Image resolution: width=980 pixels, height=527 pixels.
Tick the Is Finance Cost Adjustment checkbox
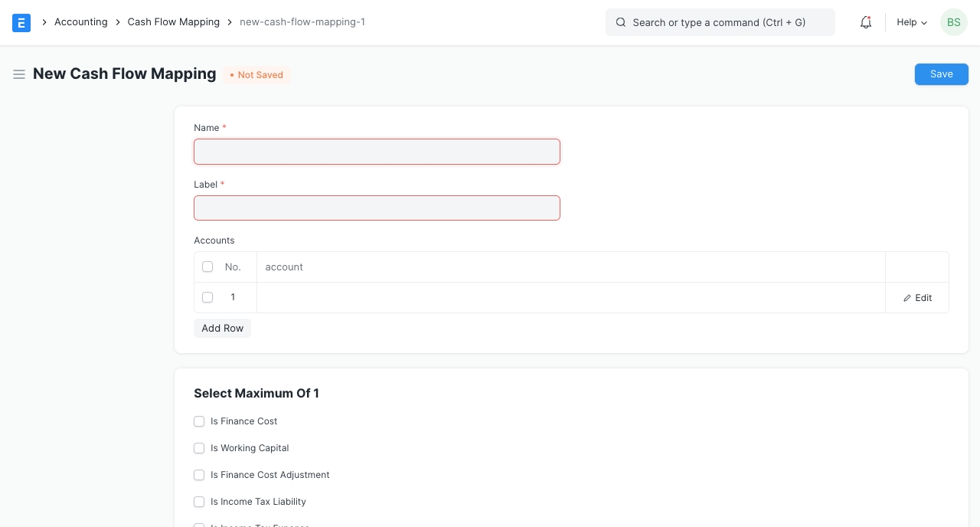pos(199,475)
